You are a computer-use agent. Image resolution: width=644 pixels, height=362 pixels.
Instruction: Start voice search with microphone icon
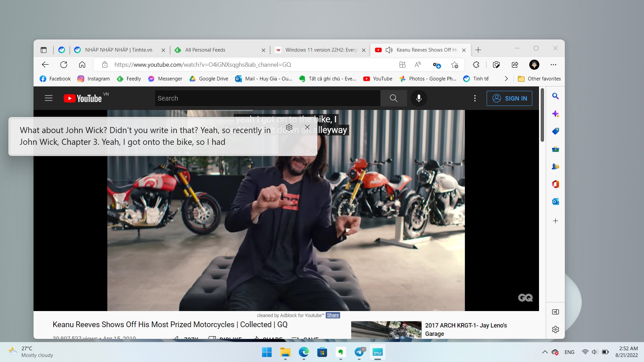(x=419, y=98)
